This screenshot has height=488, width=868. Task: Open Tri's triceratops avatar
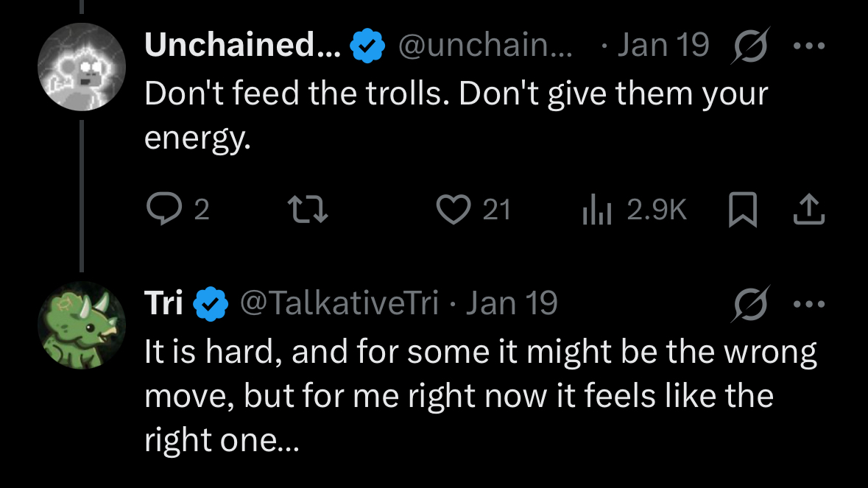coord(82,325)
